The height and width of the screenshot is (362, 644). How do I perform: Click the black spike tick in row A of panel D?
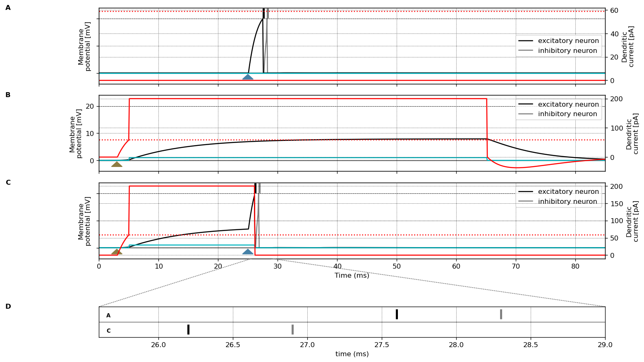[x=397, y=314]
